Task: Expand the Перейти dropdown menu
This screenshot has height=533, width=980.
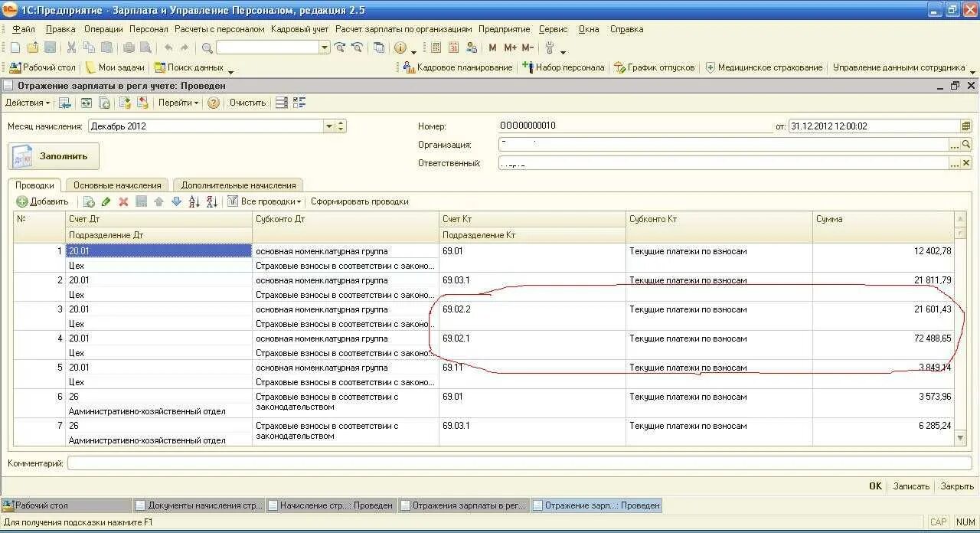Action: pyautogui.click(x=178, y=103)
